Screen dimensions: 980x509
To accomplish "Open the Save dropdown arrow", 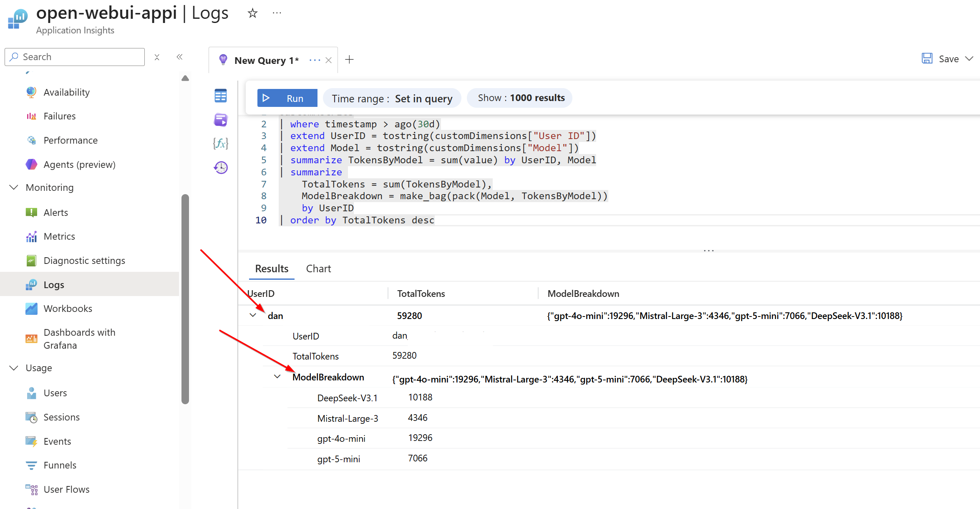I will [969, 59].
